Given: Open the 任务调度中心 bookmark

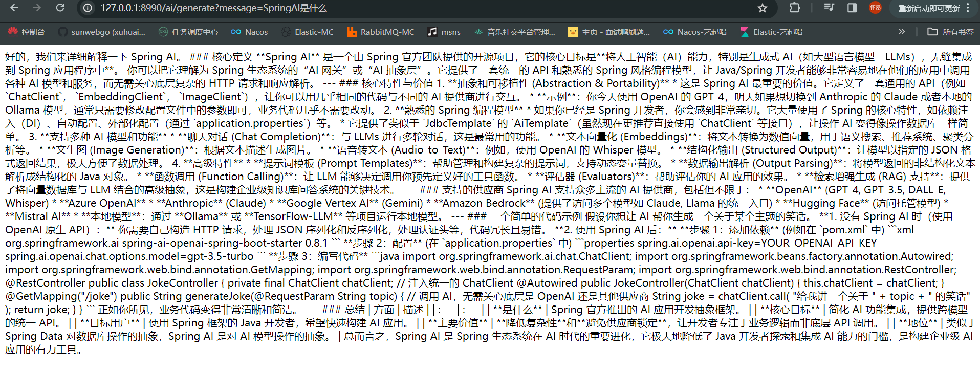Looking at the screenshot, I should (x=188, y=32).
